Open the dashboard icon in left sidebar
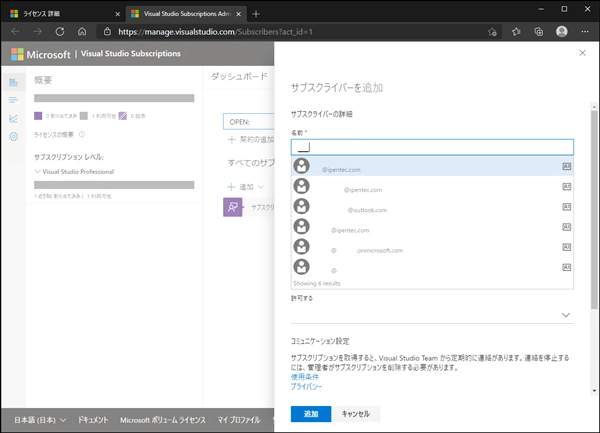 [14, 82]
